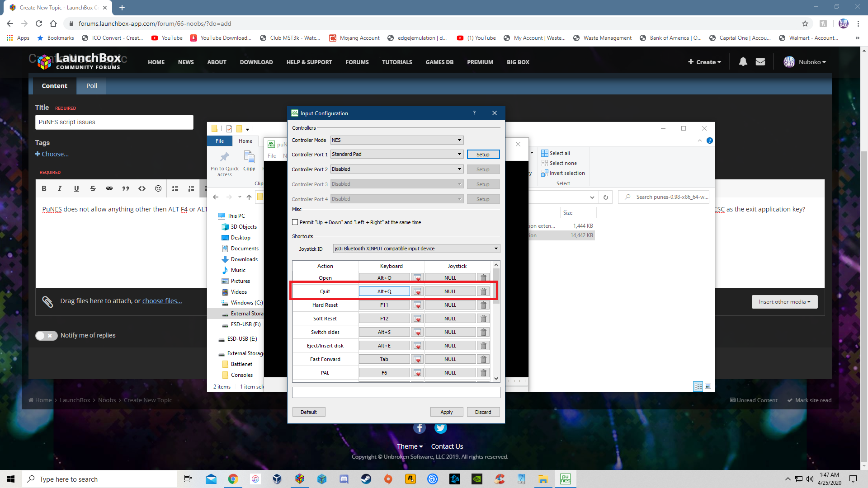Viewport: 868px width, 488px height.
Task: Click the Underline formatting icon
Action: (76, 188)
